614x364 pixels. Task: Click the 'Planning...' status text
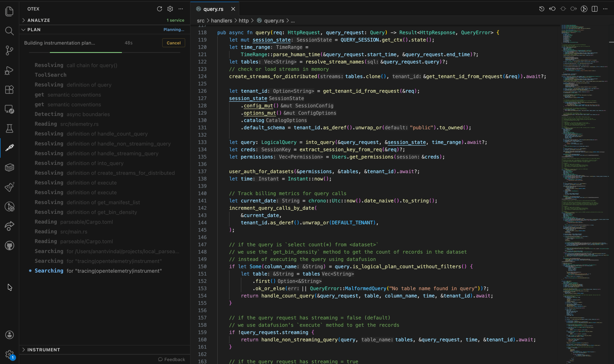point(174,29)
